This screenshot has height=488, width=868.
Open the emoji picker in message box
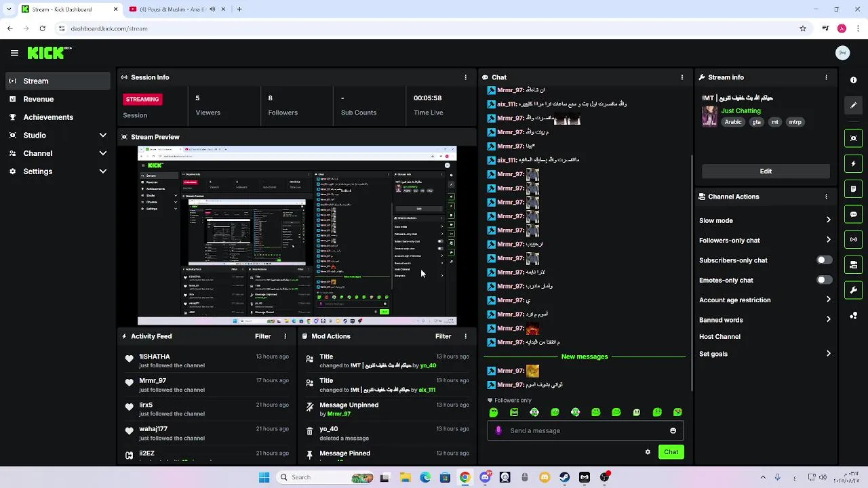[x=673, y=430]
